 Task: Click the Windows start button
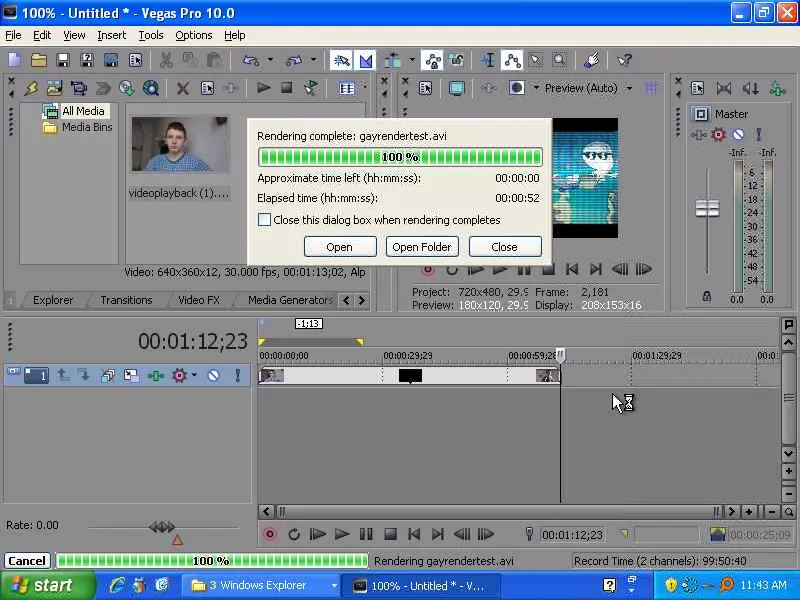(45, 585)
